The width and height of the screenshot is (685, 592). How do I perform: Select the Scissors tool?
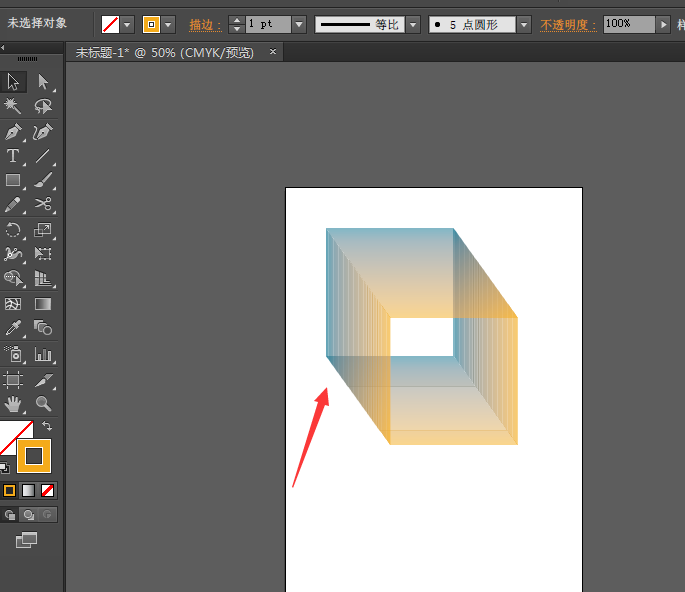tap(43, 204)
